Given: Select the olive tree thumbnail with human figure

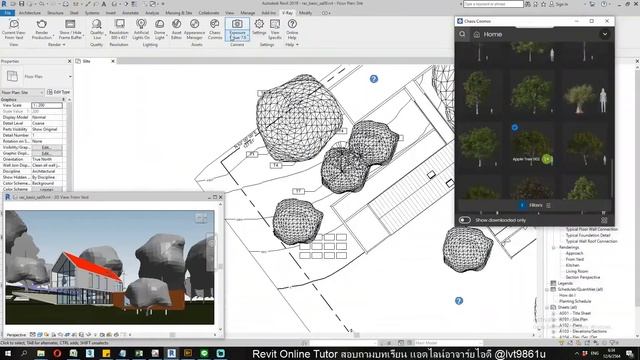Looking at the screenshot, I should pos(584,96).
